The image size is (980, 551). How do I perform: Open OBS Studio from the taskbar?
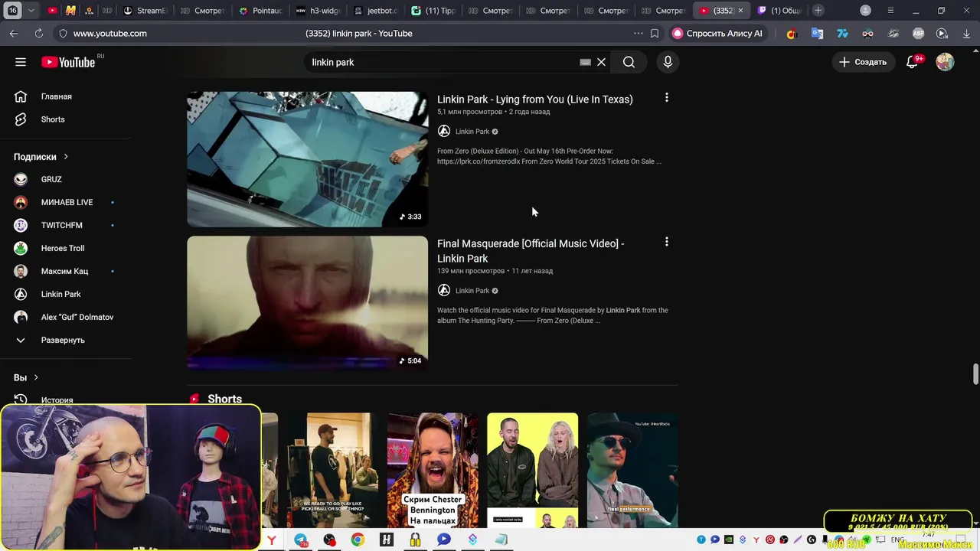click(x=329, y=540)
